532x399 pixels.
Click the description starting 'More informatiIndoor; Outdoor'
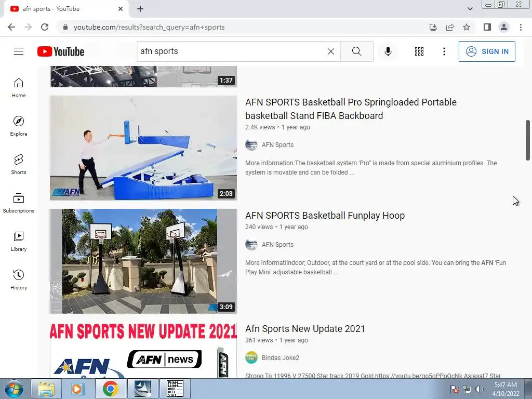[x=376, y=268]
